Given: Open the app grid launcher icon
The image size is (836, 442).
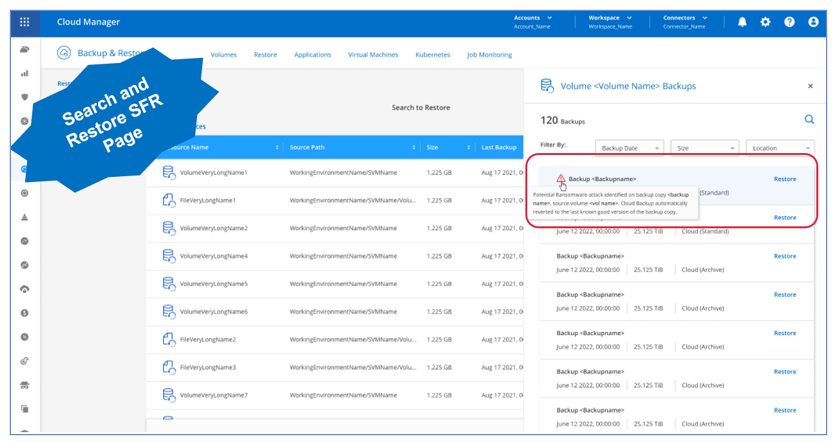Looking at the screenshot, I should 24,21.
